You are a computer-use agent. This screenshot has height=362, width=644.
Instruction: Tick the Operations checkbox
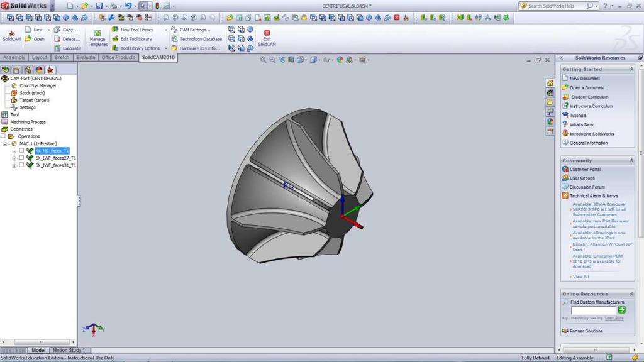[x=3, y=136]
